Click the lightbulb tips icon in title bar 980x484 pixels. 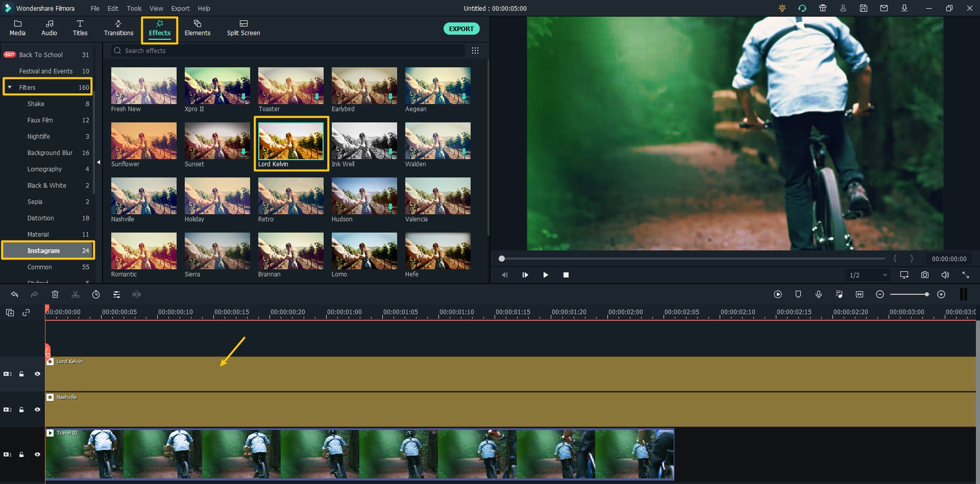click(x=782, y=8)
